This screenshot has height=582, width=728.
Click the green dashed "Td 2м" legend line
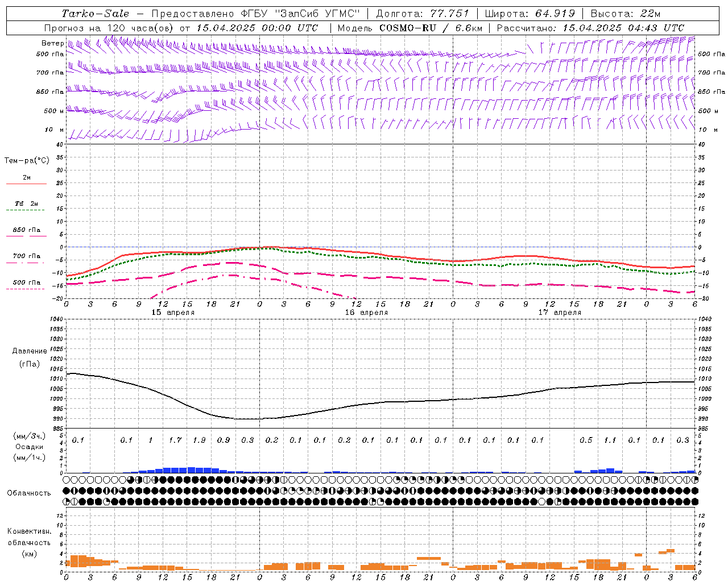pos(26,210)
